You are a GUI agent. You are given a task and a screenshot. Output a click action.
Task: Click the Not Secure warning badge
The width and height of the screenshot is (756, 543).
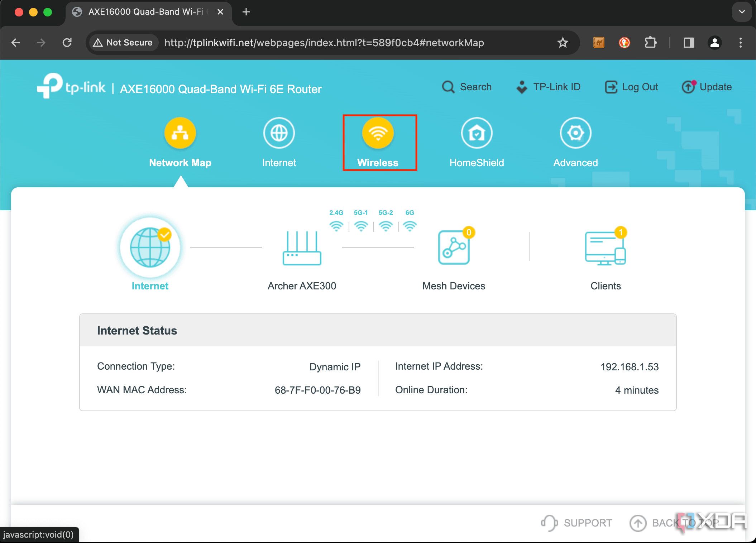pos(123,43)
